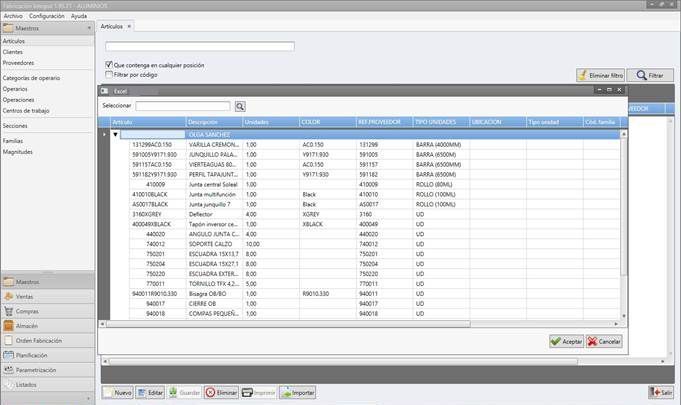Image resolution: width=681 pixels, height=405 pixels.
Task: Open the Configuración menu
Action: point(47,16)
